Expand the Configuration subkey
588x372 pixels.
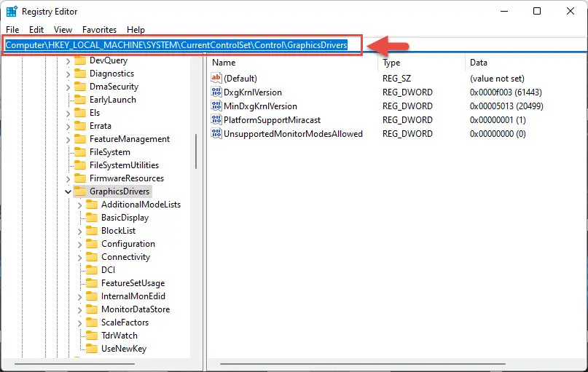(x=79, y=245)
